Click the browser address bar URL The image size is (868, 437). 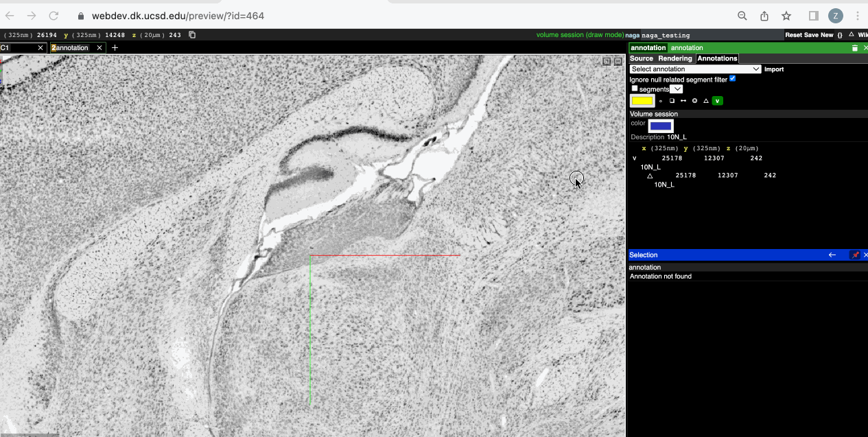(178, 16)
